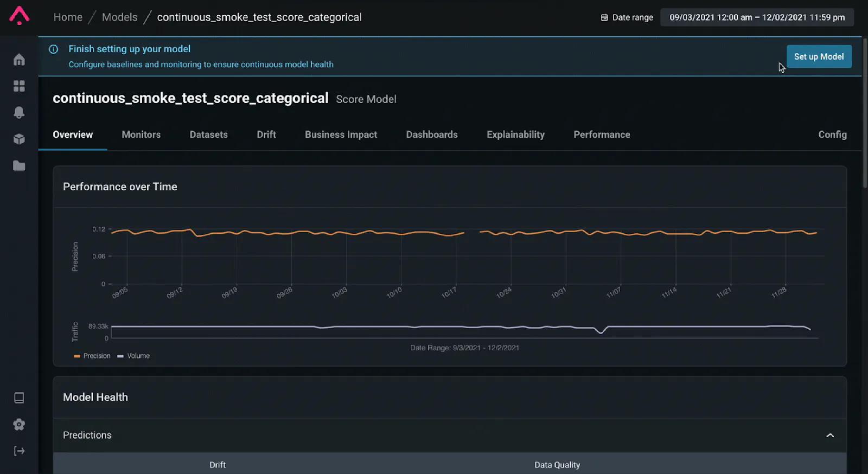Click the info icon in setup banner
The image size is (868, 474).
pyautogui.click(x=54, y=49)
